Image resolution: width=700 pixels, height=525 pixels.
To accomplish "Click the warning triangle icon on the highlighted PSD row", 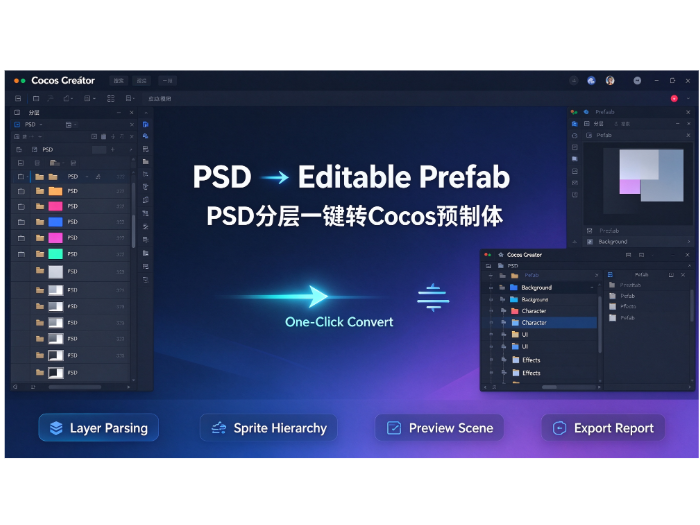I will pyautogui.click(x=98, y=177).
